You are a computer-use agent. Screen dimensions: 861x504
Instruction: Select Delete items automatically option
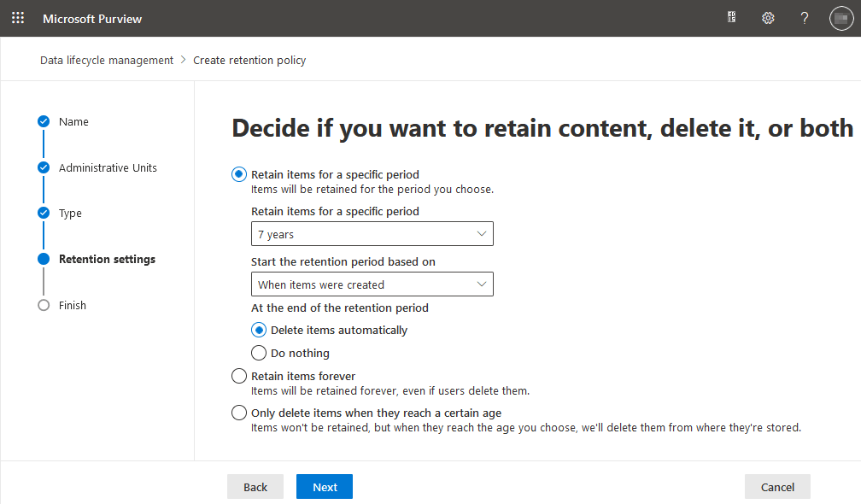click(x=259, y=330)
